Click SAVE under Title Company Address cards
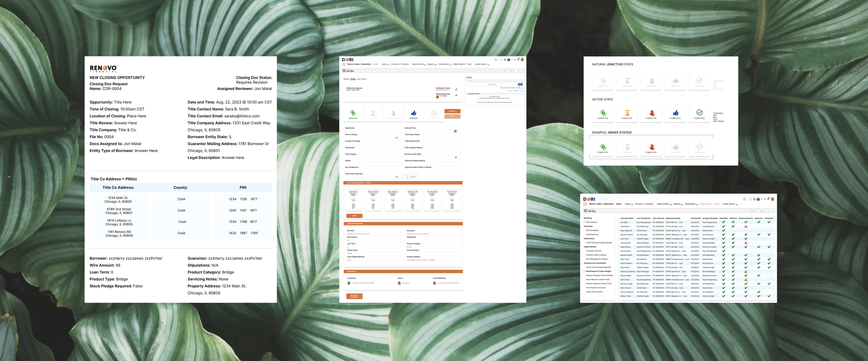Viewport: 868px width, 361px height. tap(354, 216)
